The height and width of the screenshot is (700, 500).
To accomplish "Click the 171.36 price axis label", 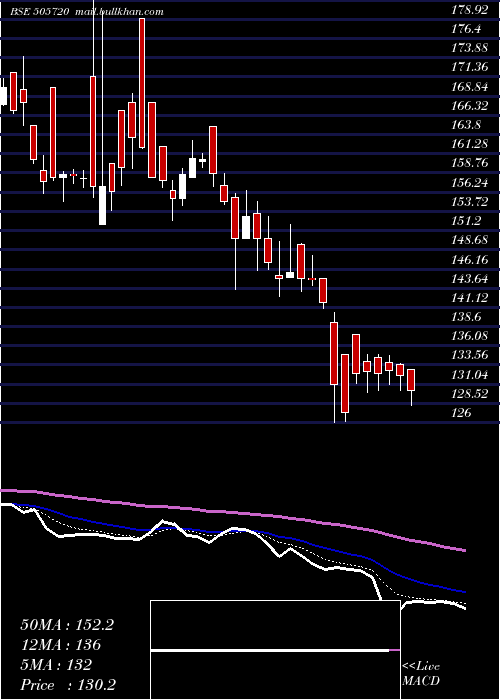I will tap(470, 68).
